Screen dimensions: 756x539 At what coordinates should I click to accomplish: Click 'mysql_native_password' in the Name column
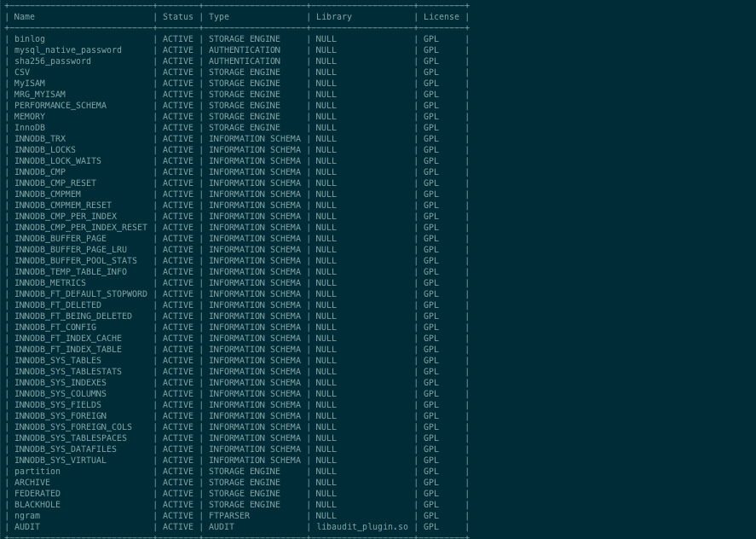coord(68,50)
